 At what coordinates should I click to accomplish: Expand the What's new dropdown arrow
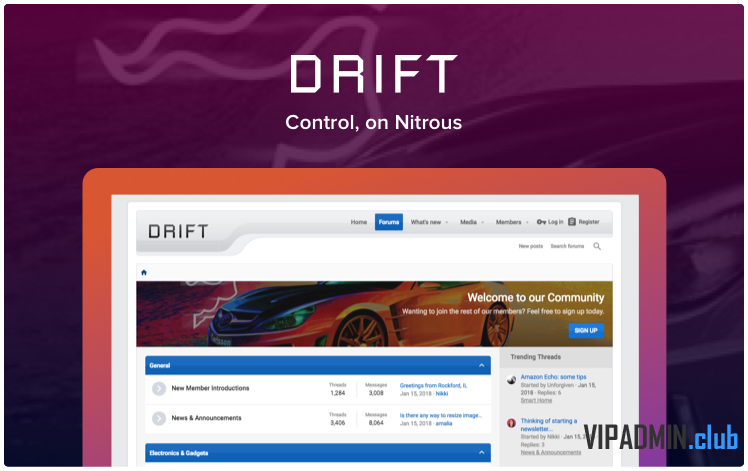(x=447, y=222)
